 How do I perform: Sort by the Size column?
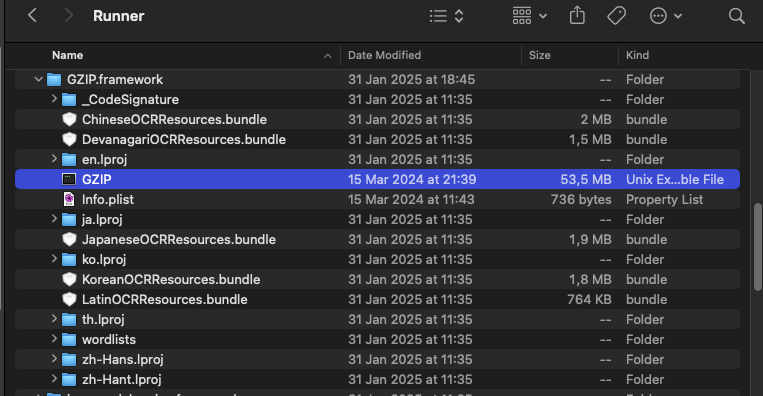(539, 55)
